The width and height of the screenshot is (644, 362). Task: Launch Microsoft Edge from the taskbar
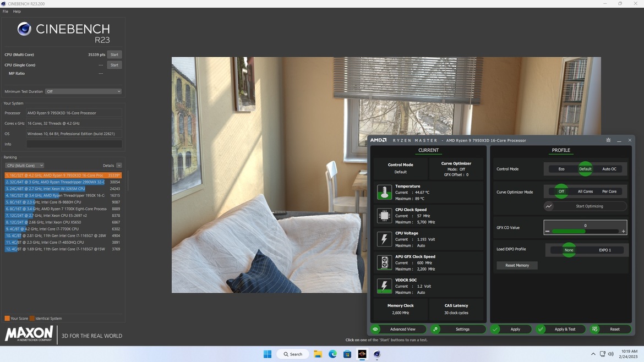[332, 354]
